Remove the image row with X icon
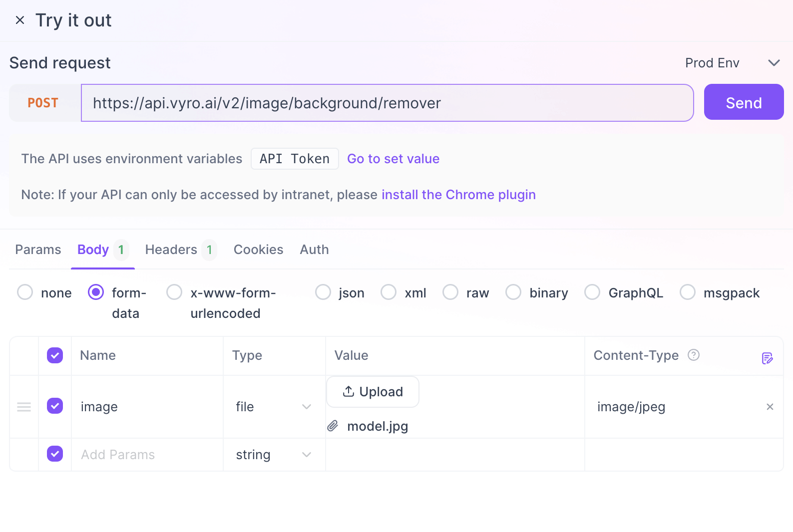Image resolution: width=793 pixels, height=532 pixels. point(770,407)
